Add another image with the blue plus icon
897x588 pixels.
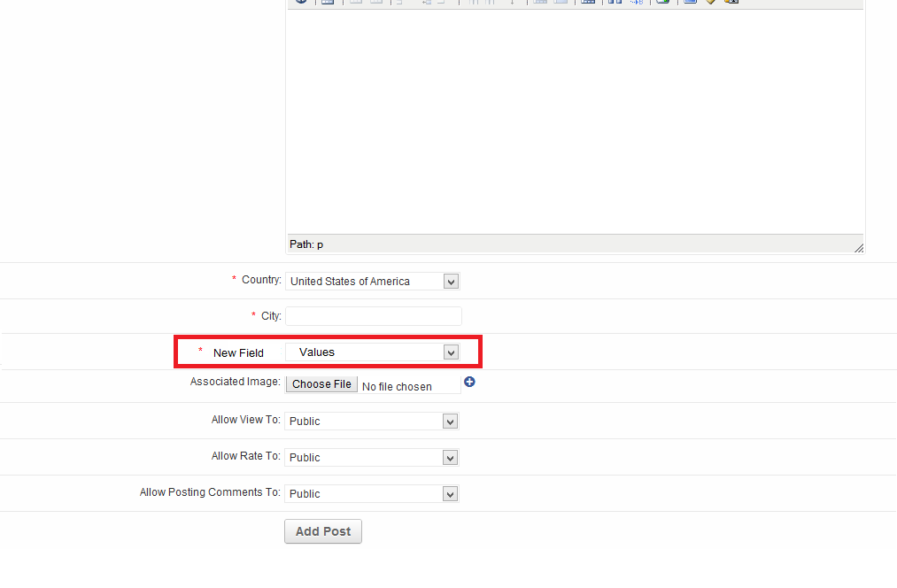469,382
